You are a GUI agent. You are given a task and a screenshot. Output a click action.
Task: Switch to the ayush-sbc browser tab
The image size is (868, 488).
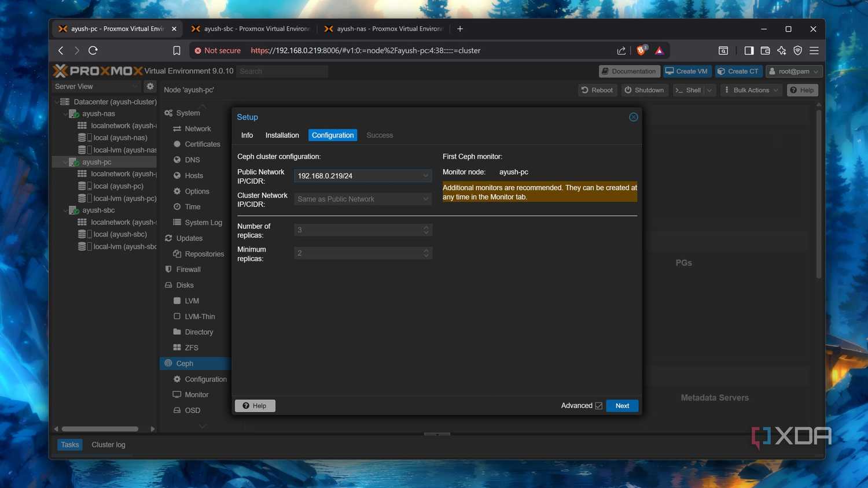coord(251,28)
